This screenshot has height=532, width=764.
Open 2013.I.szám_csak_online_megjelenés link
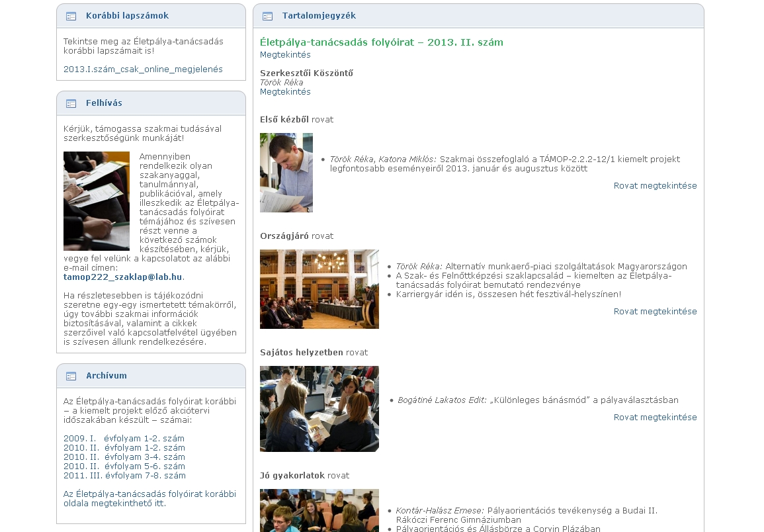click(143, 69)
